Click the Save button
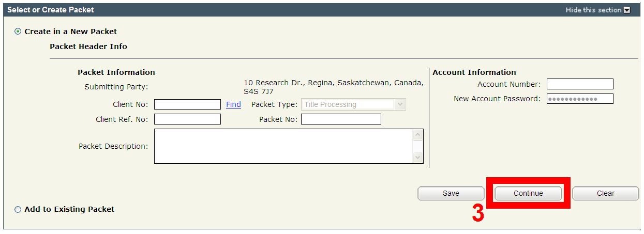 click(451, 193)
